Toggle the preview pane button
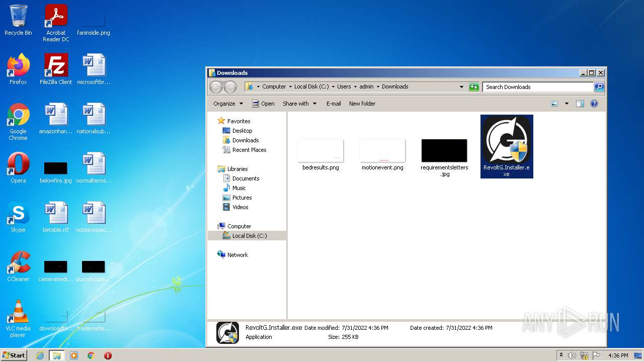 point(580,104)
